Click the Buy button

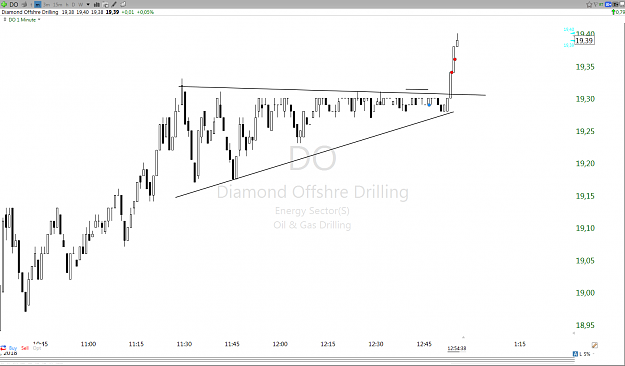tap(13, 348)
